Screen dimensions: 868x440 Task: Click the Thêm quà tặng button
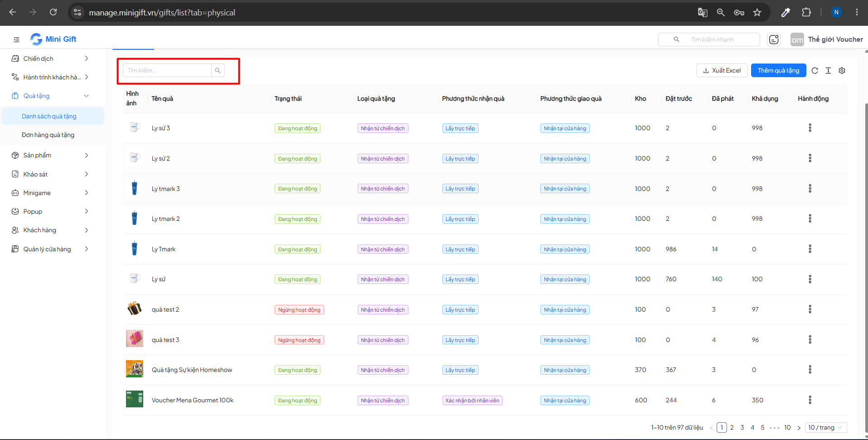coord(778,70)
